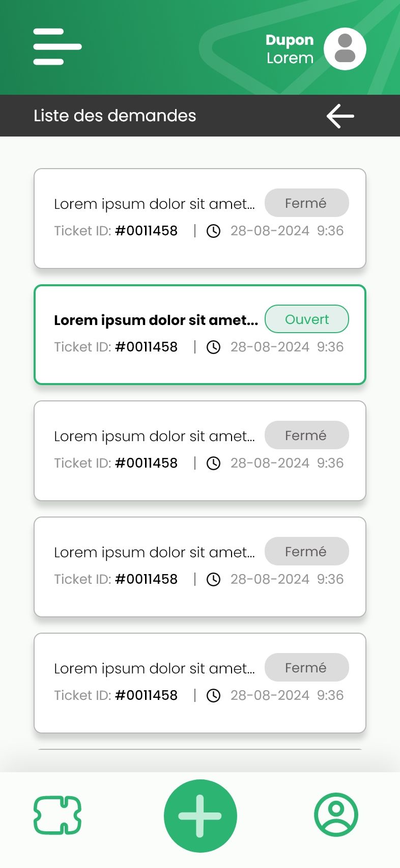
Task: Click the Liste des demandes heading
Action: coord(115,116)
